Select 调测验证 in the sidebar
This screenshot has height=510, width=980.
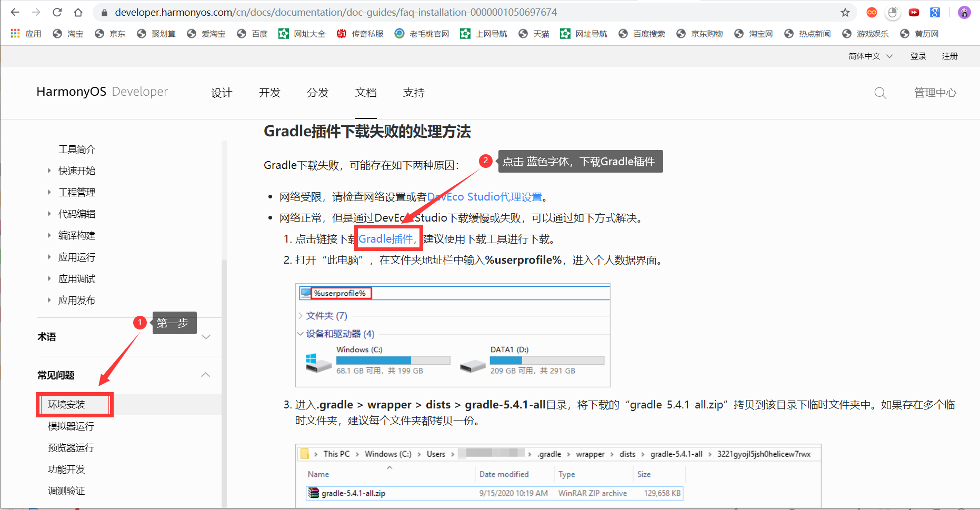click(66, 491)
